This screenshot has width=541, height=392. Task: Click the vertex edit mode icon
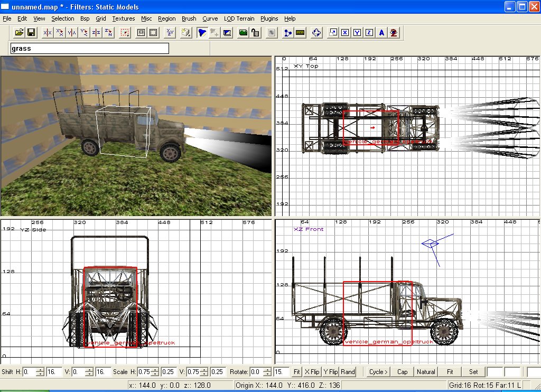pos(287,33)
